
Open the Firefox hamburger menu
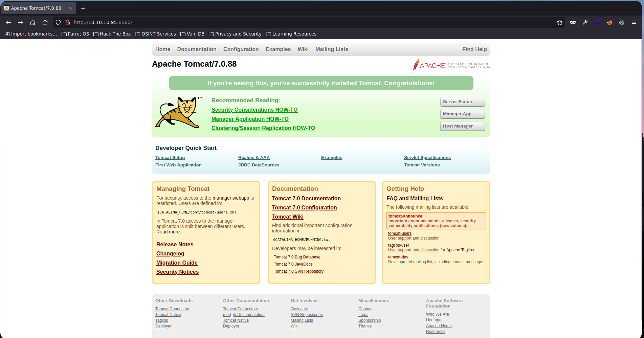pos(634,22)
